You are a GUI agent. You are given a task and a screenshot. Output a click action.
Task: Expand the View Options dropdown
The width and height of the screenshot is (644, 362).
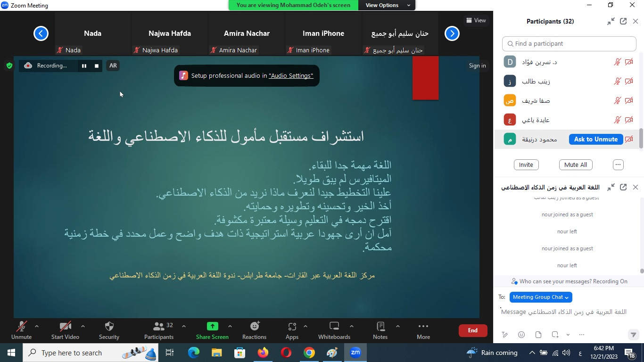(x=386, y=5)
